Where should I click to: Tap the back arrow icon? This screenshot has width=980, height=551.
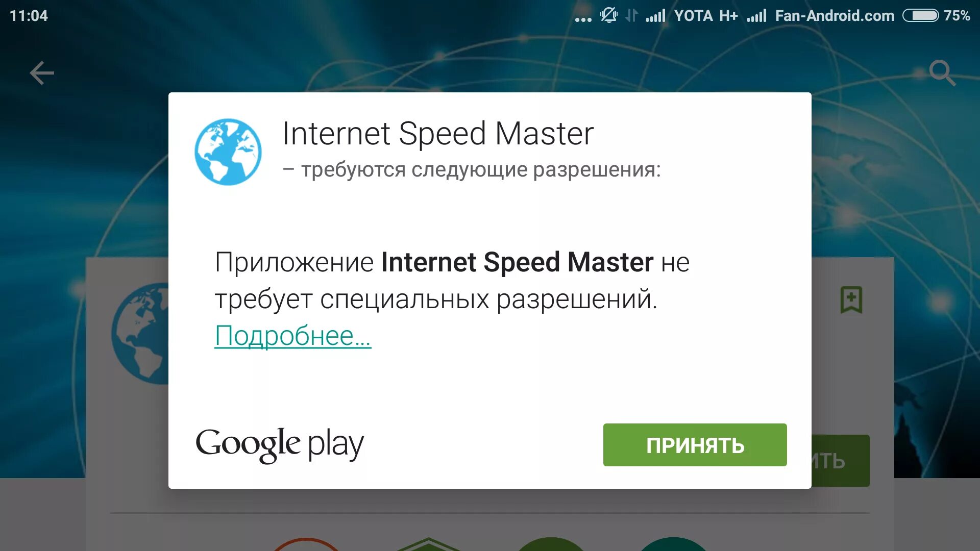point(42,73)
